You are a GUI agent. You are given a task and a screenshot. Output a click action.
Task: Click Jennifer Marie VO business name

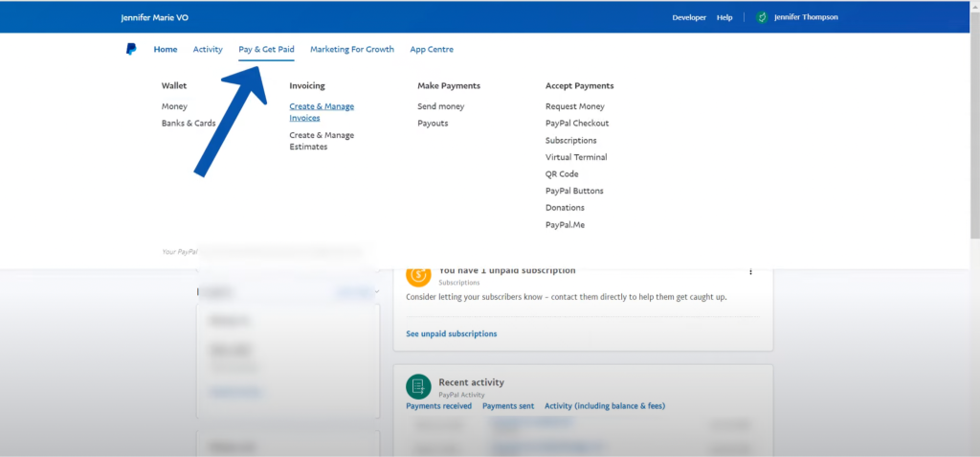pyautogui.click(x=154, y=17)
